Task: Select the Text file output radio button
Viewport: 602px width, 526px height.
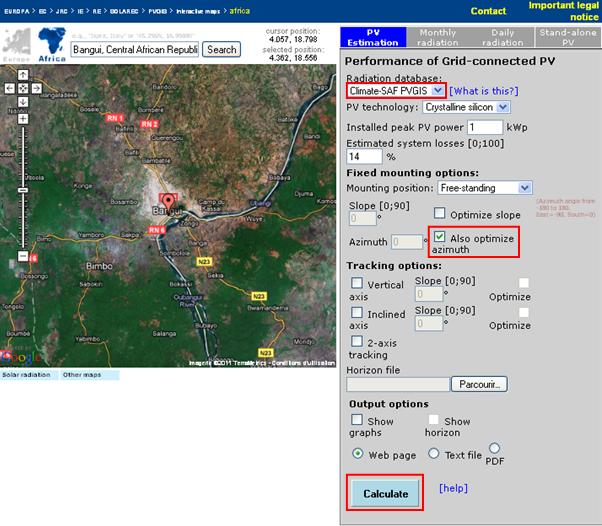Action: tap(434, 454)
